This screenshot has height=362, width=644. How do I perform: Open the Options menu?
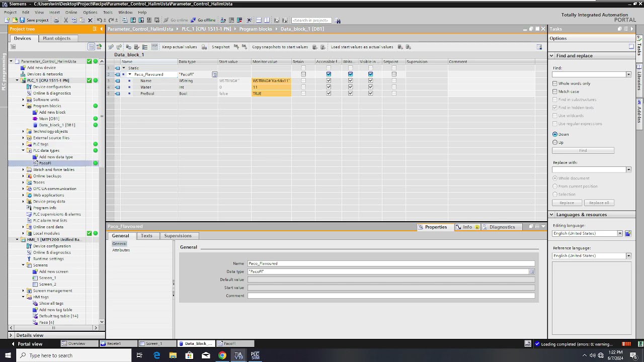(90, 12)
